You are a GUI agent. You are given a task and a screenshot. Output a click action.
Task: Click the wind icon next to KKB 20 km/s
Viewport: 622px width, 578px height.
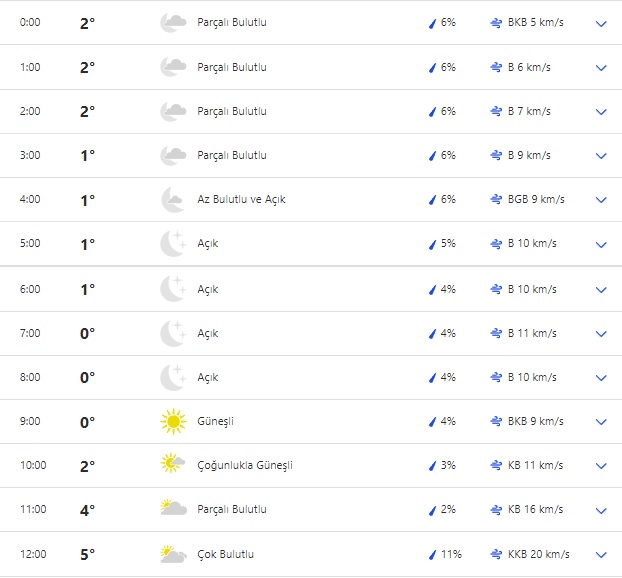(496, 554)
